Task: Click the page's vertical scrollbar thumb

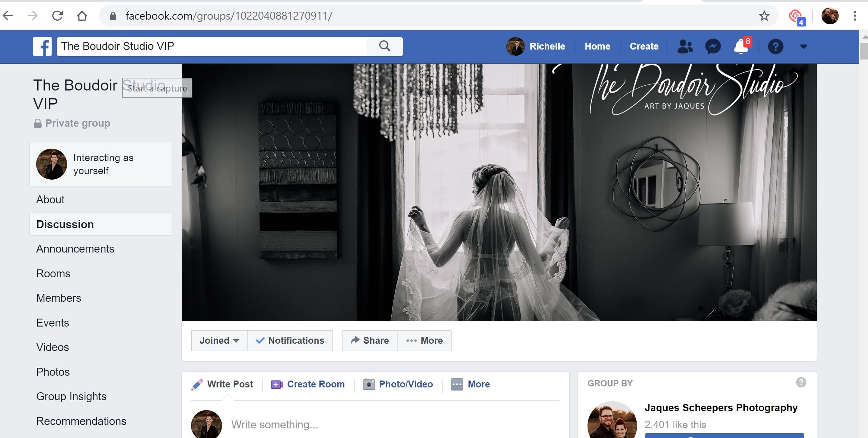Action: coord(863,52)
